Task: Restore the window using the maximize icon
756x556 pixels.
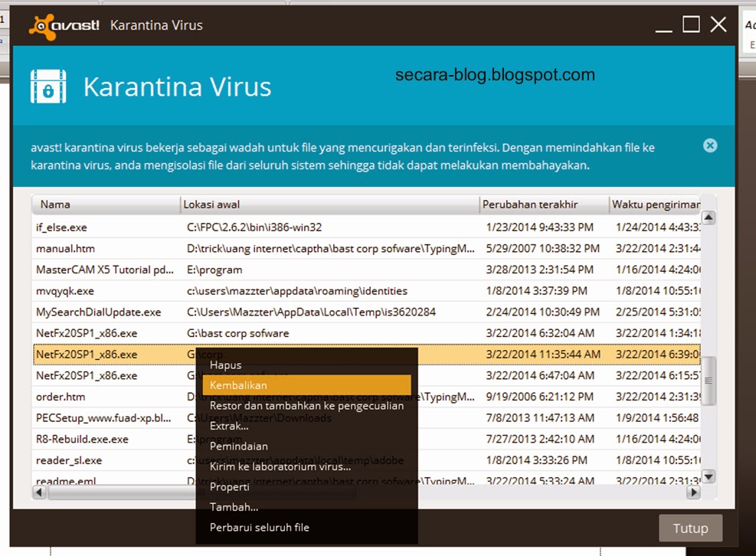Action: click(x=690, y=24)
